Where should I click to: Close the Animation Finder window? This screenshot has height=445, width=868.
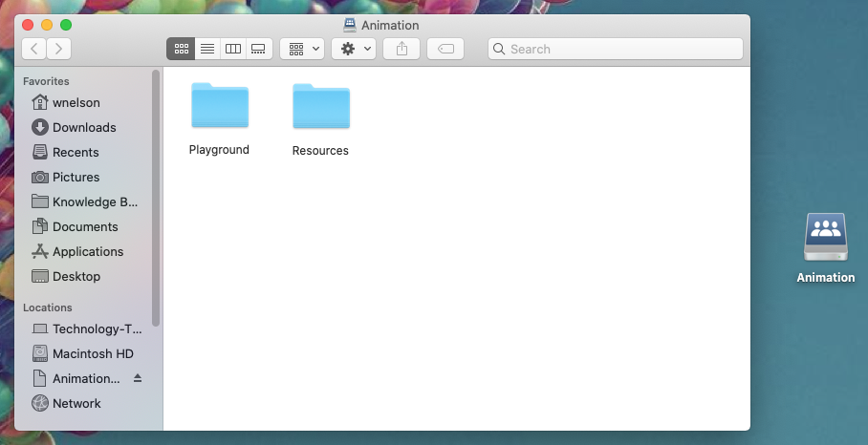28,25
